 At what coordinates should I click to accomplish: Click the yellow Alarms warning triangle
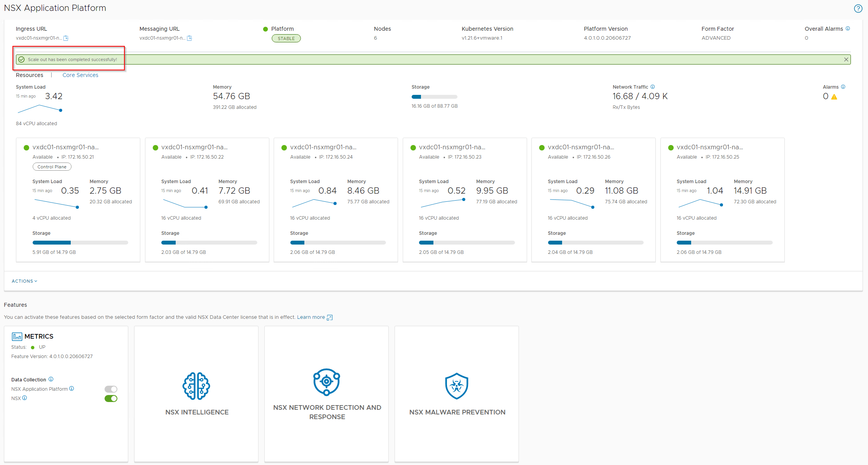coord(834,97)
